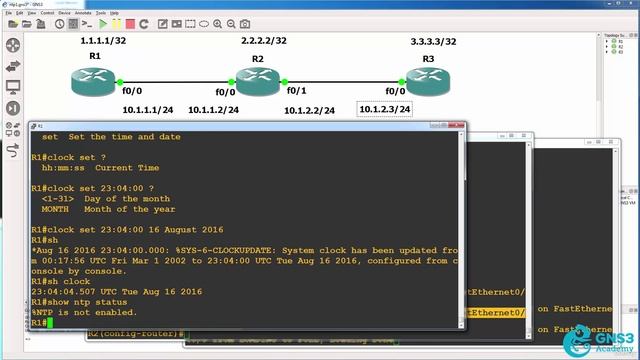Browse routers in the device sidebar
Viewport: 640px width, 360px height.
pyautogui.click(x=13, y=45)
